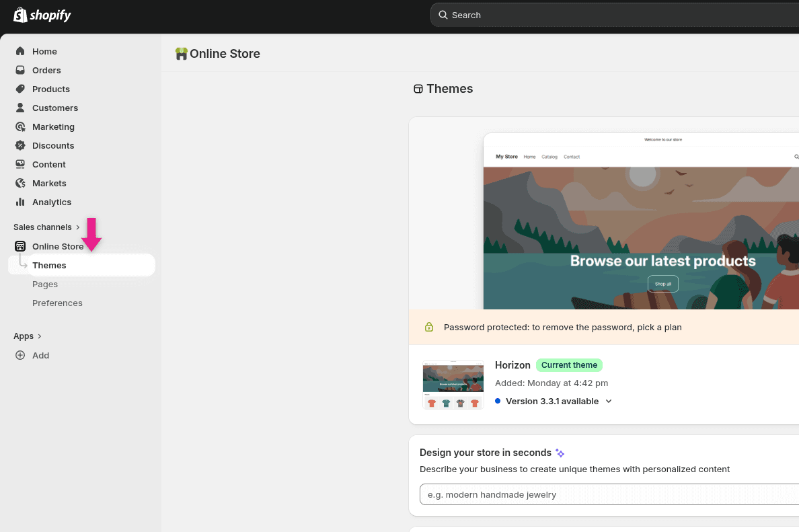Click the business description input field
The width and height of the screenshot is (799, 532).
(x=605, y=494)
